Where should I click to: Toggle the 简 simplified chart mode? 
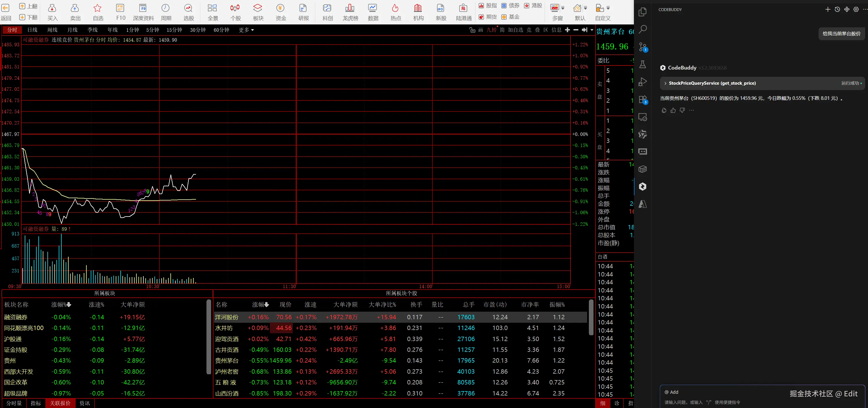tap(502, 30)
